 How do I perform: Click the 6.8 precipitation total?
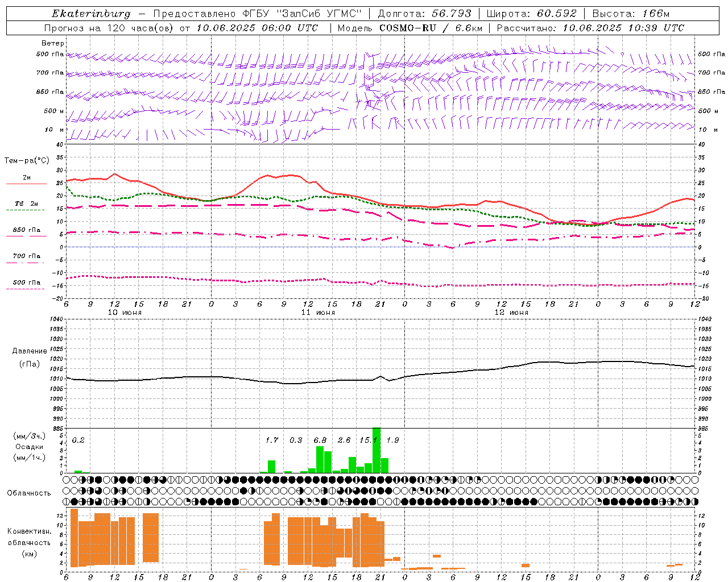(x=320, y=440)
